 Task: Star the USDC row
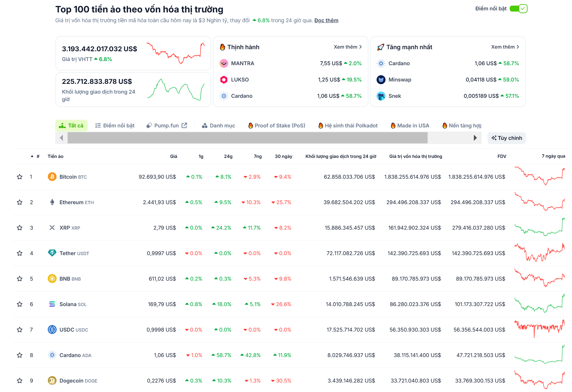coord(20,330)
